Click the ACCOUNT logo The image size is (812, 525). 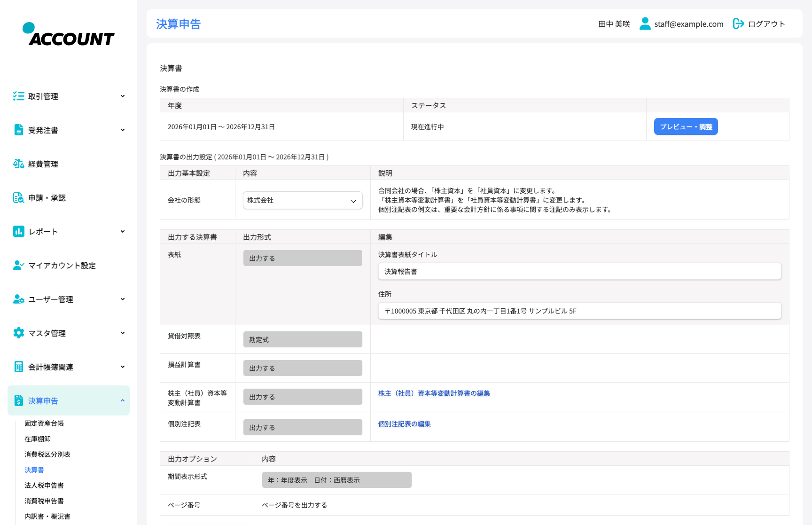point(68,34)
